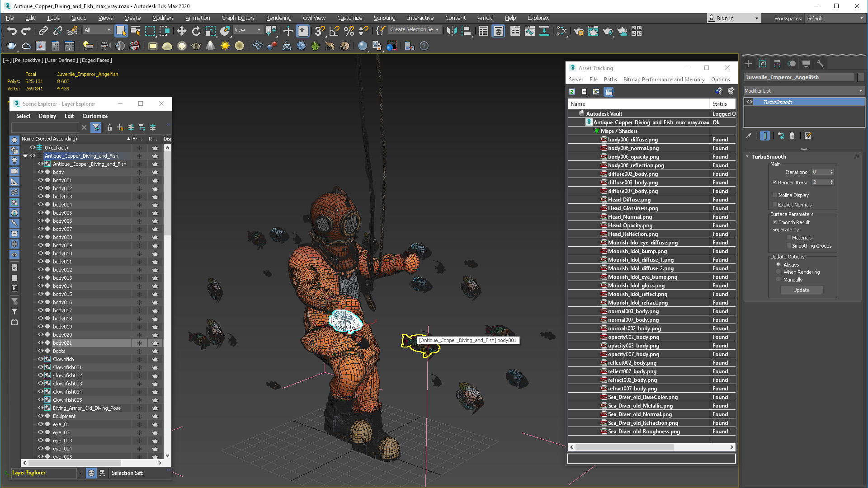Uncheck the Smooth Result checkbox
This screenshot has height=488, width=868.
point(775,222)
